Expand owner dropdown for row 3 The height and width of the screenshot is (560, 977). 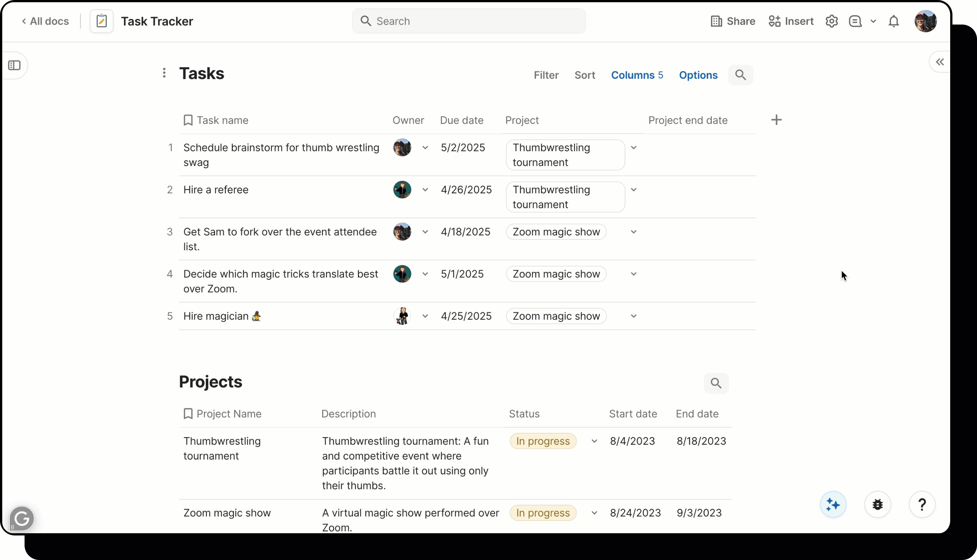point(425,232)
